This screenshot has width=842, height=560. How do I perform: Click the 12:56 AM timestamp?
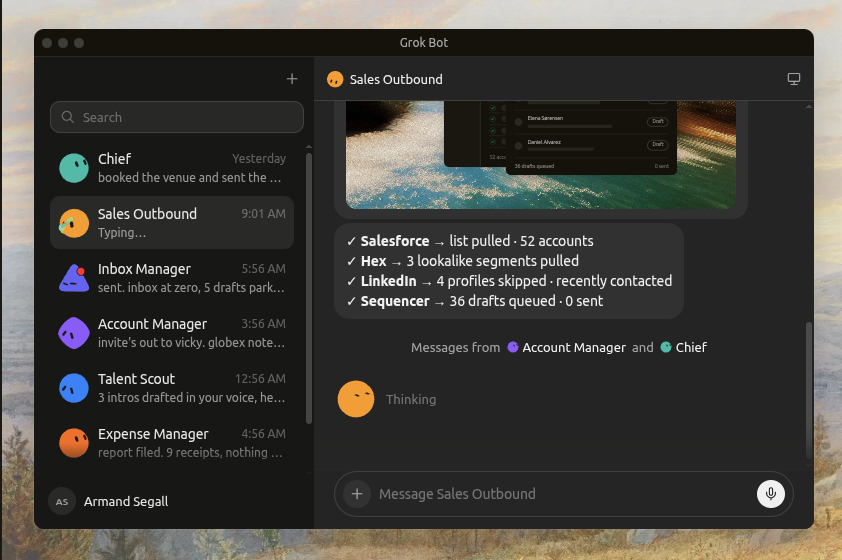(x=260, y=379)
